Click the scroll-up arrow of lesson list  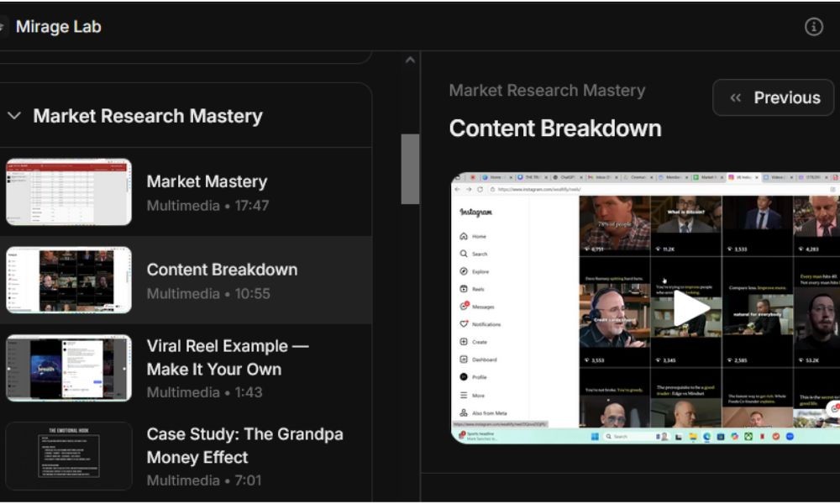[x=410, y=60]
